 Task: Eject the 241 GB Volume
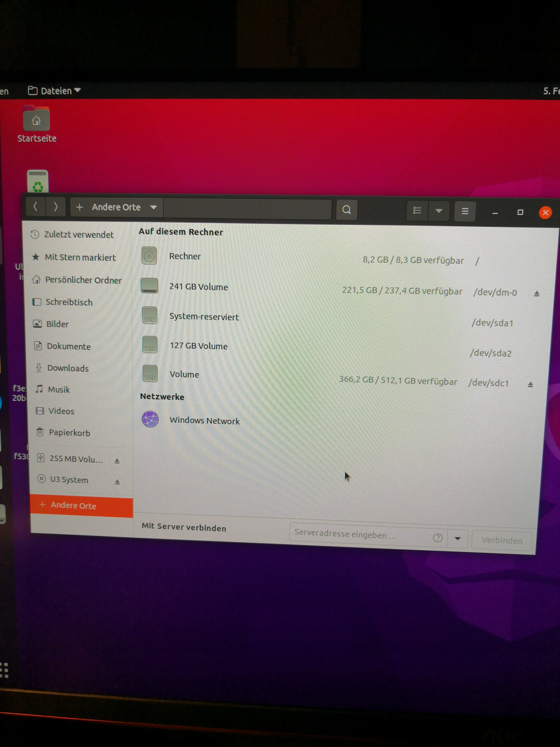[x=536, y=293]
